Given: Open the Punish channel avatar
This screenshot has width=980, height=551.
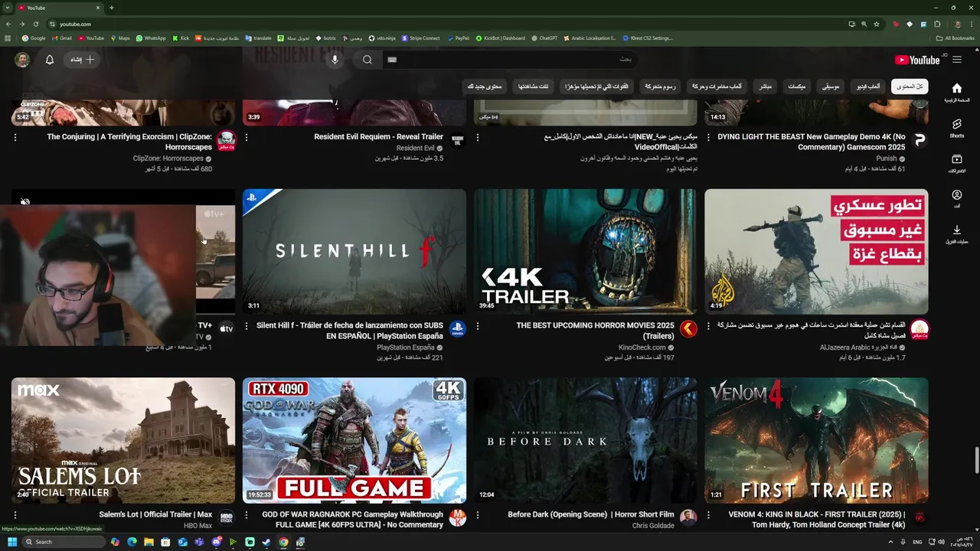Looking at the screenshot, I should (920, 140).
